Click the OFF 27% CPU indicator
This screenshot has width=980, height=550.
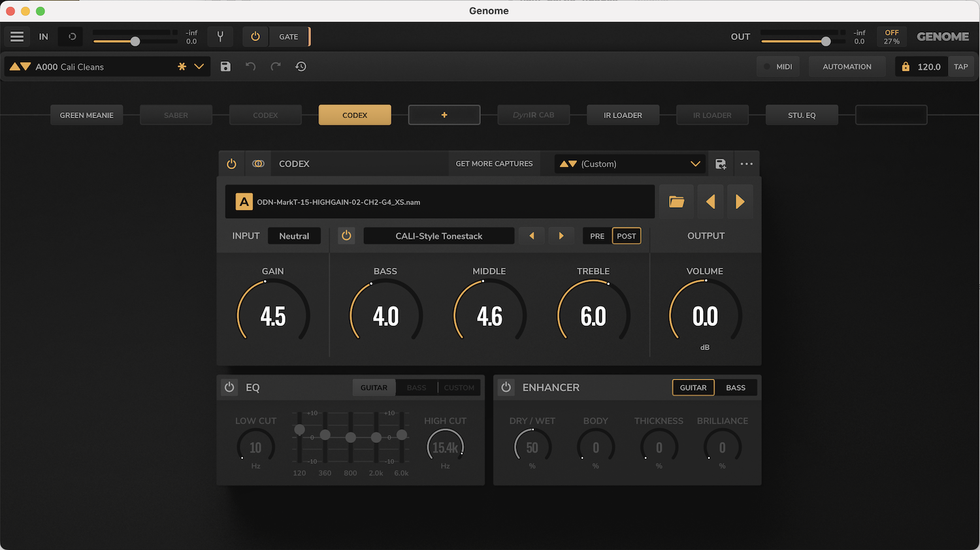(892, 37)
